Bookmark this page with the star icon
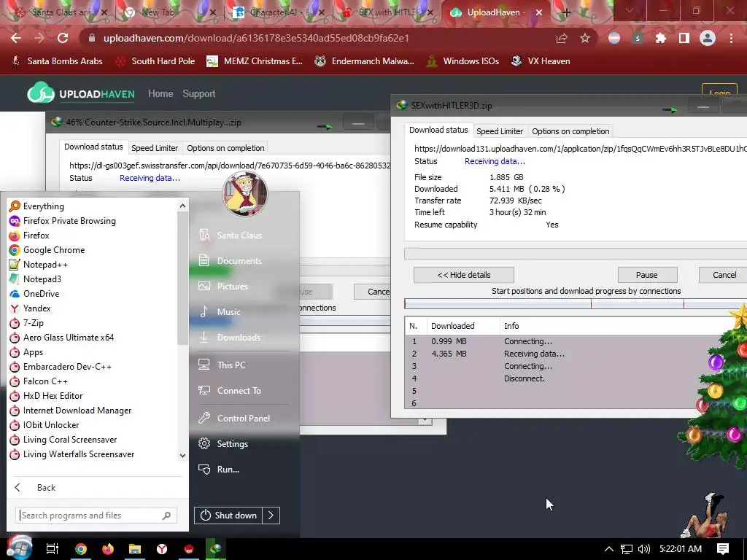Viewport: 747px width, 560px height. click(x=585, y=38)
